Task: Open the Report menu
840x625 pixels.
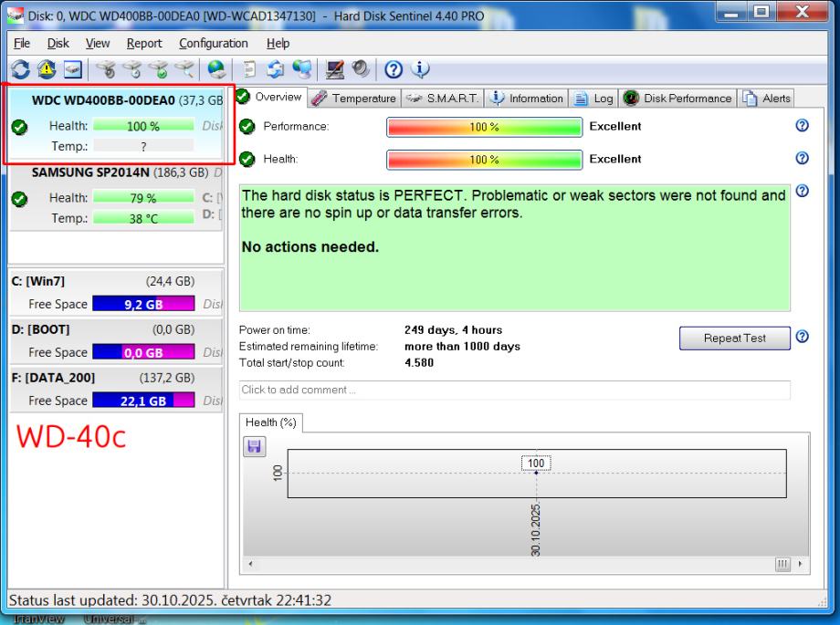Action: [x=144, y=44]
